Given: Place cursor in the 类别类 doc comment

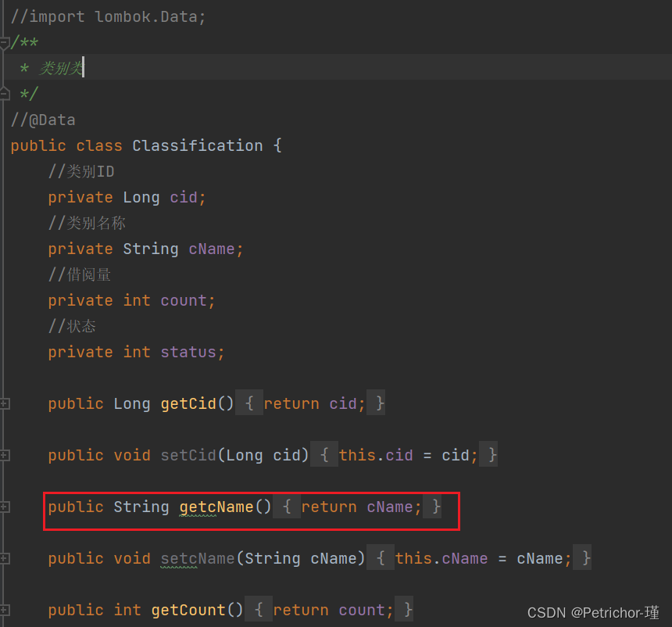Looking at the screenshot, I should click(61, 68).
